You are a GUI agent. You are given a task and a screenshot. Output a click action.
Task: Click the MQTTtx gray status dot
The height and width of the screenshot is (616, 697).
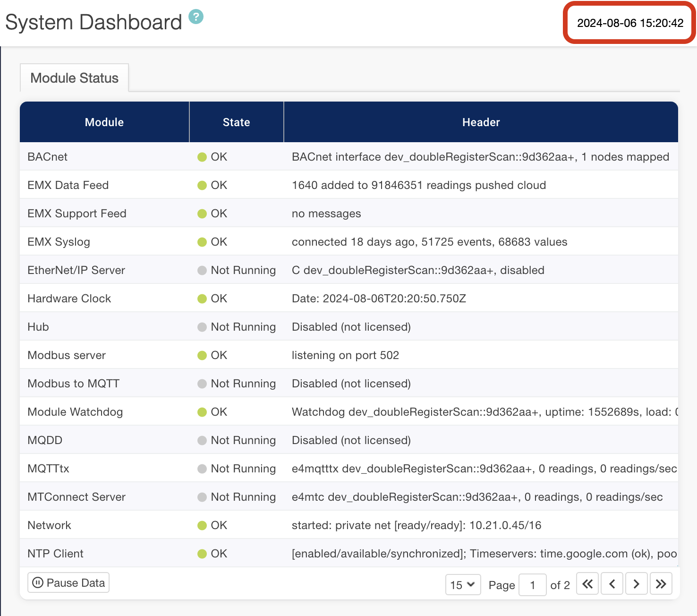click(202, 469)
